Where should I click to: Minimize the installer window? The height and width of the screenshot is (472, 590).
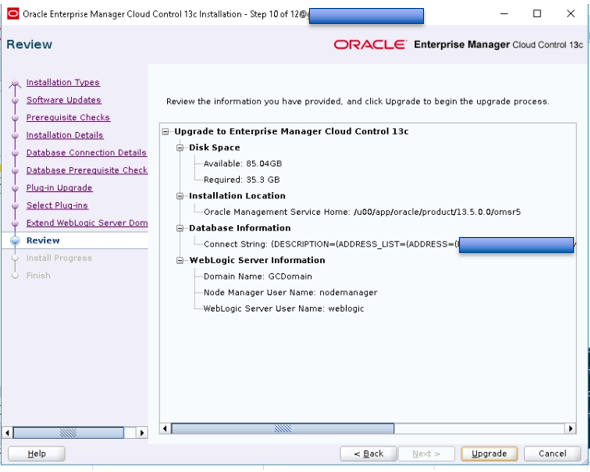504,14
